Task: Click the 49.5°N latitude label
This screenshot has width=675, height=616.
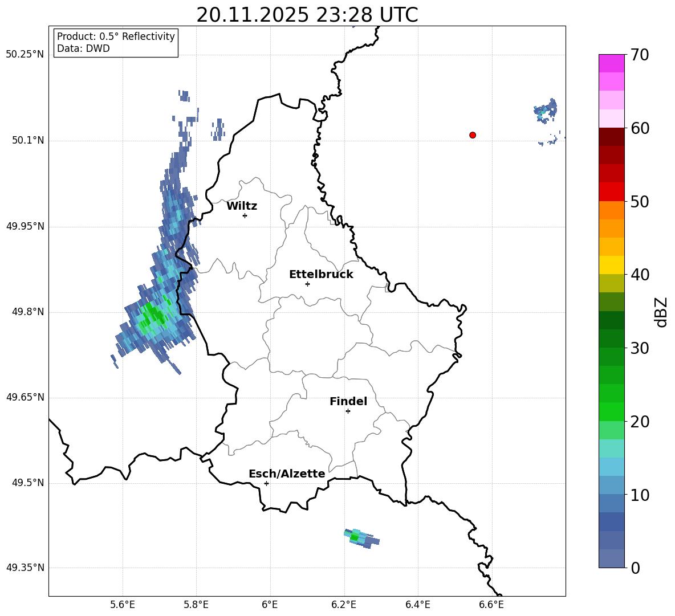Action: coord(28,483)
